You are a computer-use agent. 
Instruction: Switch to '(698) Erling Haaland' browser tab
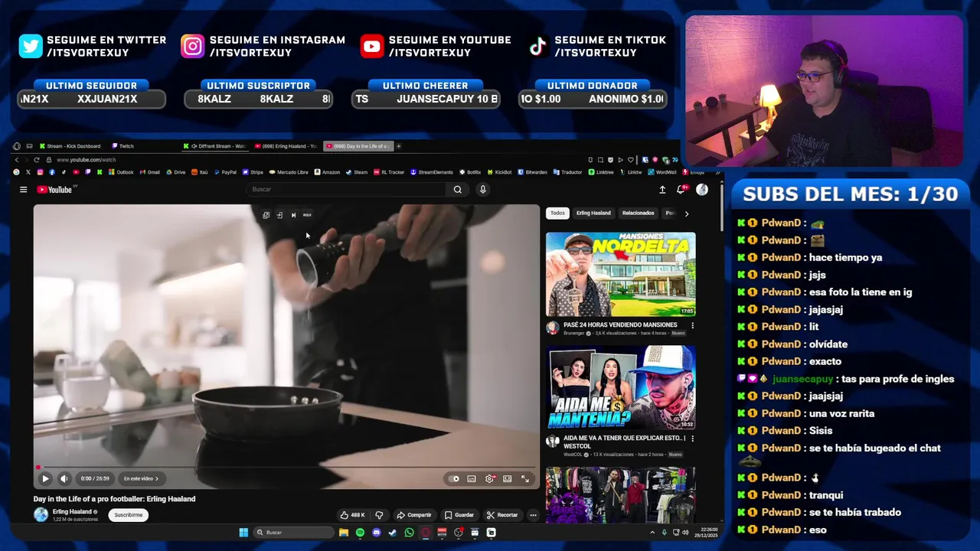point(286,146)
